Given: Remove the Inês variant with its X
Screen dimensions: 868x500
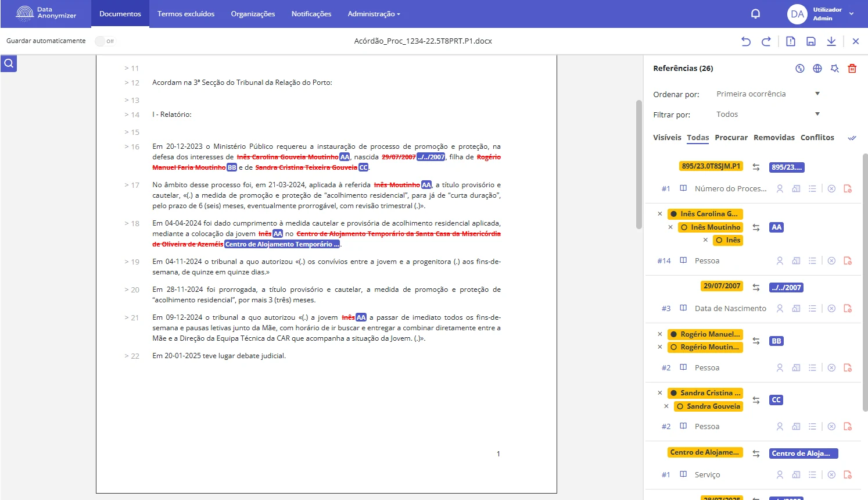Looking at the screenshot, I should (705, 240).
